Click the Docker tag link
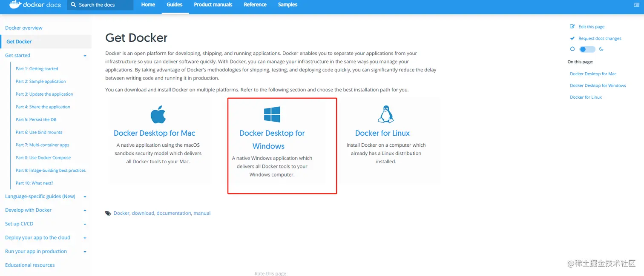The image size is (644, 276). (x=121, y=213)
